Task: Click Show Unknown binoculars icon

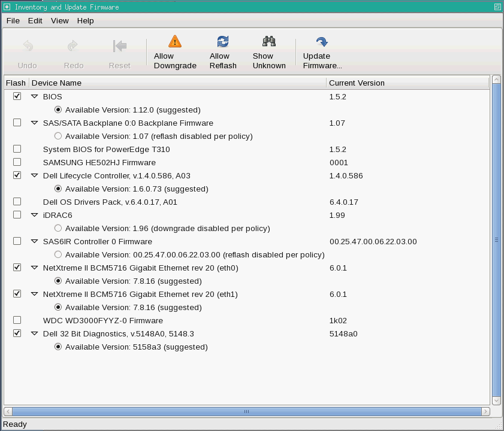Action: coord(269,41)
